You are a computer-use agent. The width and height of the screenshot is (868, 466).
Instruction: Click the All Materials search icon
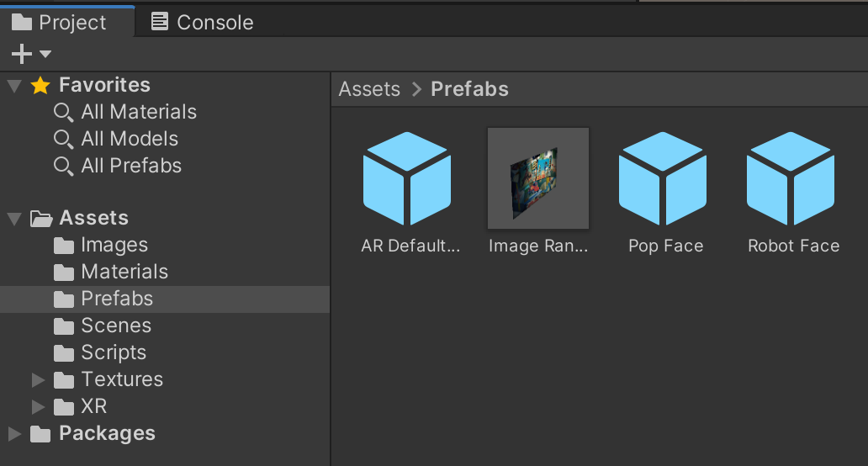(64, 113)
